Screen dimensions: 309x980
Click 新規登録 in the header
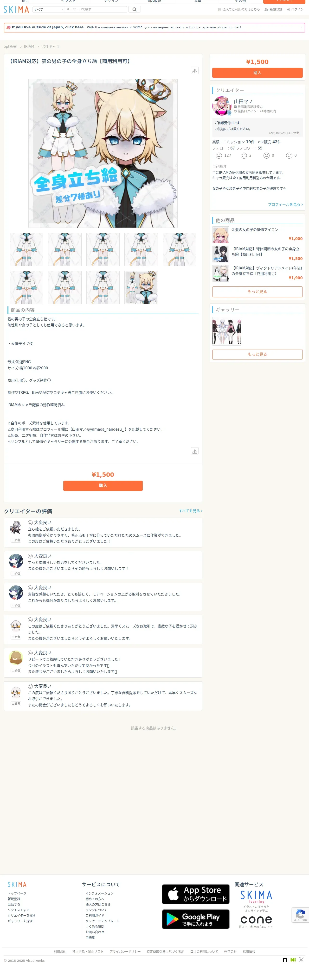coord(273,10)
